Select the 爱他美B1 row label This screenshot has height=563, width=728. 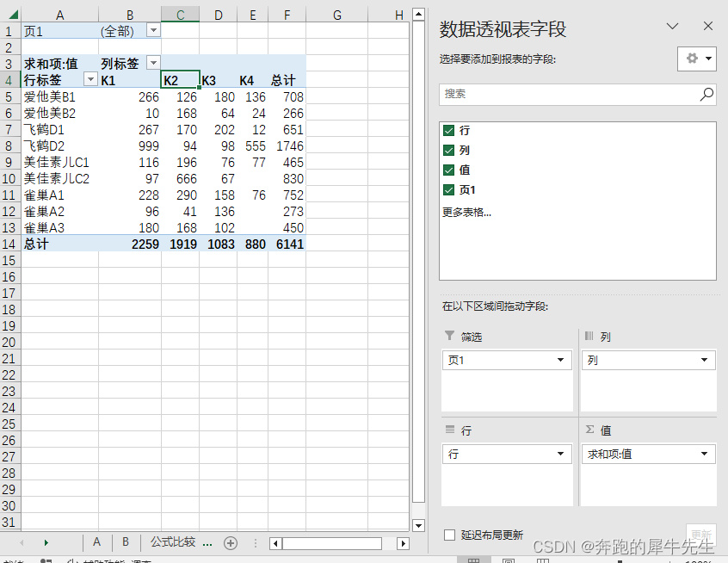click(60, 96)
